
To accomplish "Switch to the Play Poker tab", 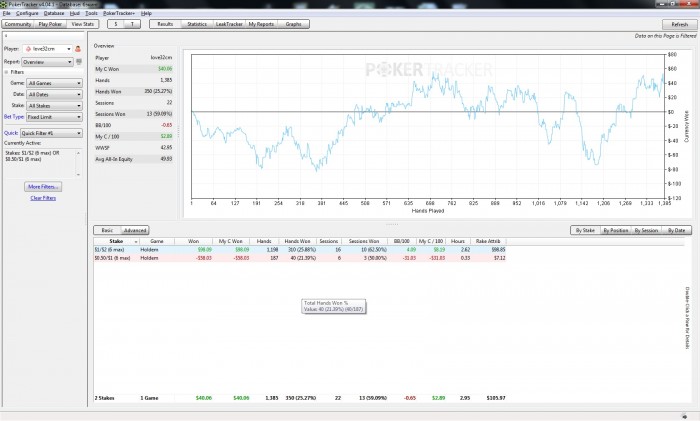I will pos(50,24).
